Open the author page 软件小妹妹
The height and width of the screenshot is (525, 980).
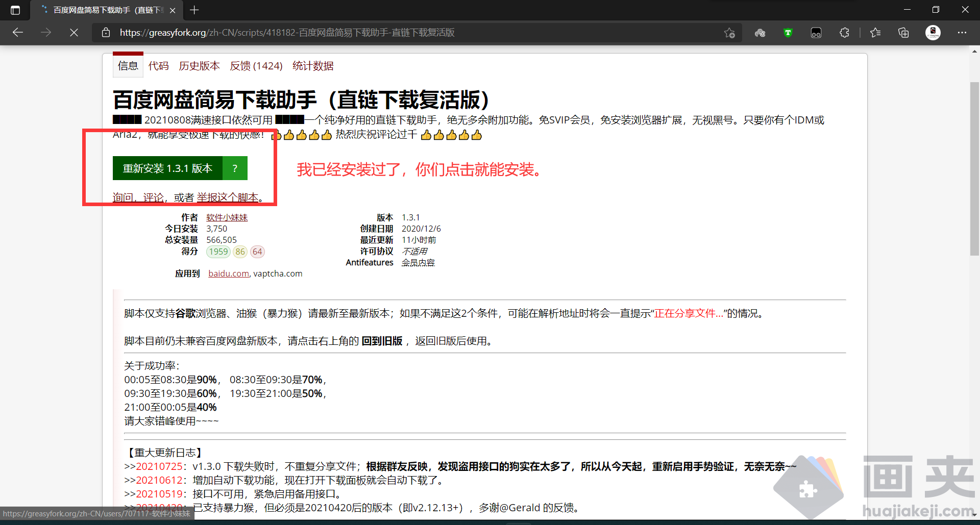(227, 217)
